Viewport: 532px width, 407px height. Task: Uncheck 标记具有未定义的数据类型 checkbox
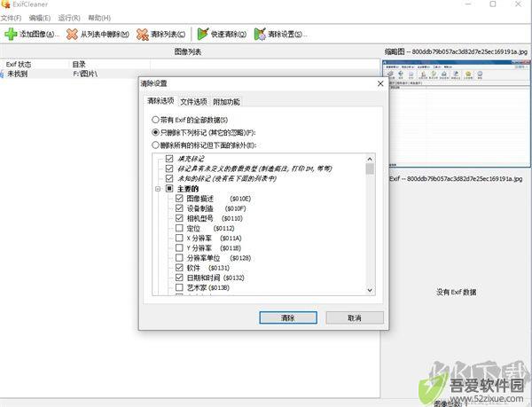click(169, 168)
